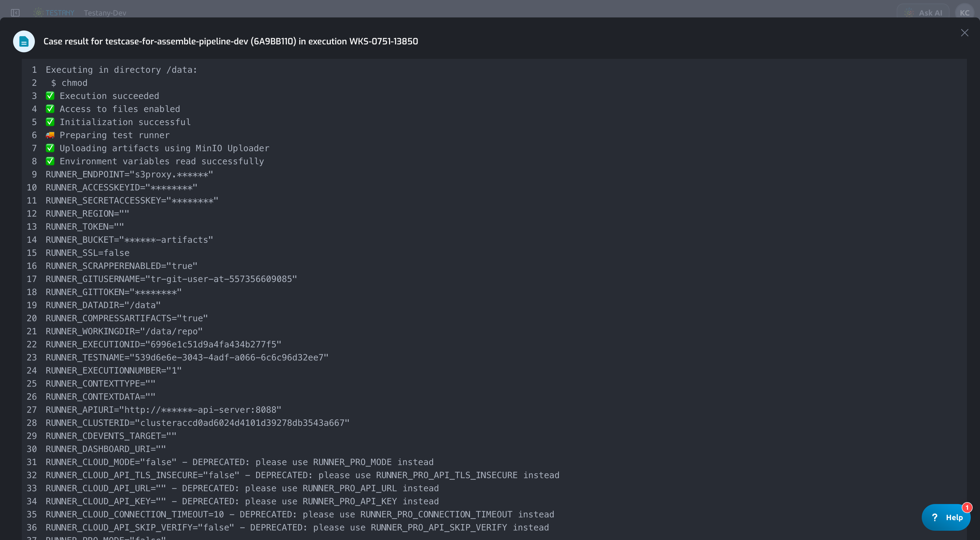Select the RUNNER_SSL=false line
The height and width of the screenshot is (540, 980).
87,253
